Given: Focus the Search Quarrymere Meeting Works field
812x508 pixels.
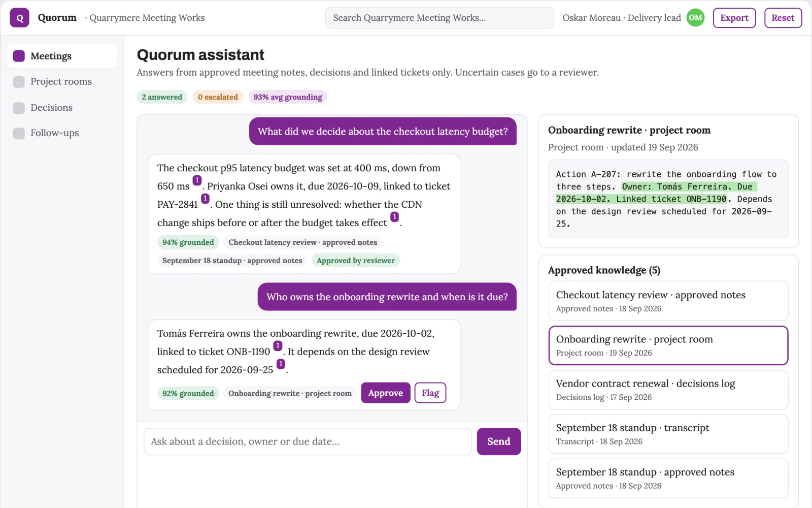Looking at the screenshot, I should coord(439,18).
